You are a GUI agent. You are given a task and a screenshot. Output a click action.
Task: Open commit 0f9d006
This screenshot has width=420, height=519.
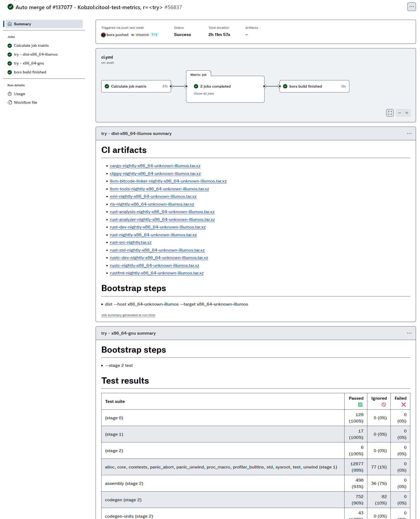[142, 35]
